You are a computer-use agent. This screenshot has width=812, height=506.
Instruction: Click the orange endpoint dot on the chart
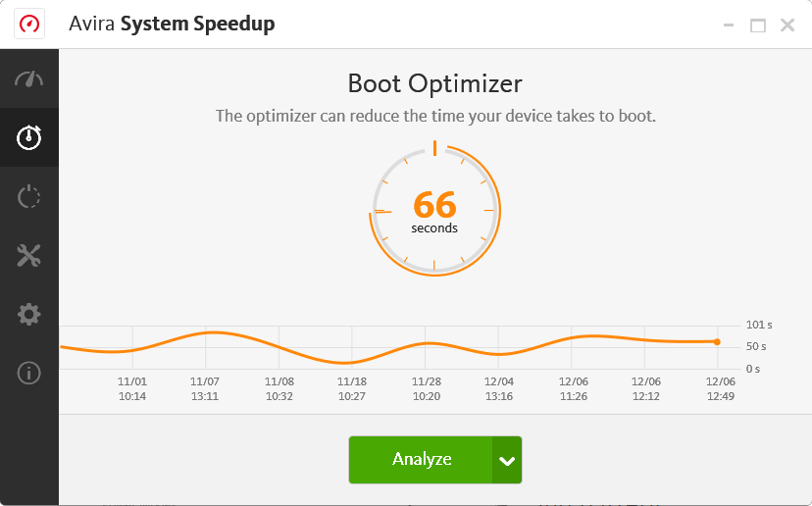[x=717, y=341]
